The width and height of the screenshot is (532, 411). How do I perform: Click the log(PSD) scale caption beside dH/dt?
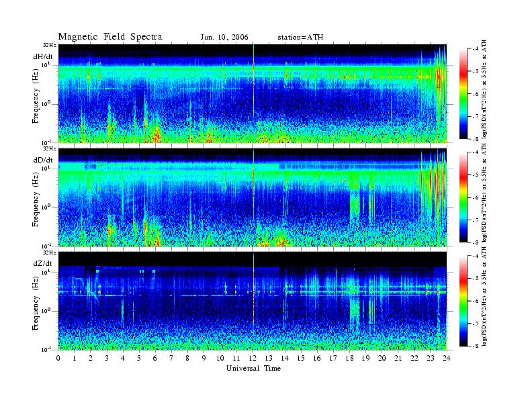(x=484, y=89)
